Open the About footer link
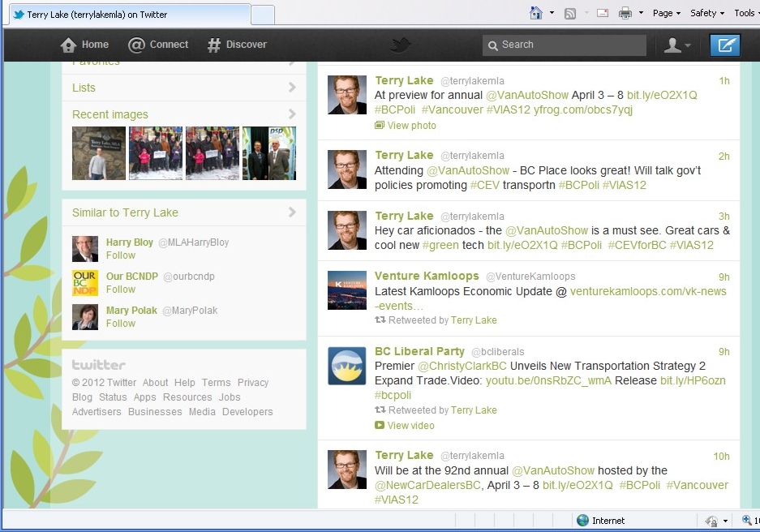Viewport: 760px width, 532px height. (155, 383)
